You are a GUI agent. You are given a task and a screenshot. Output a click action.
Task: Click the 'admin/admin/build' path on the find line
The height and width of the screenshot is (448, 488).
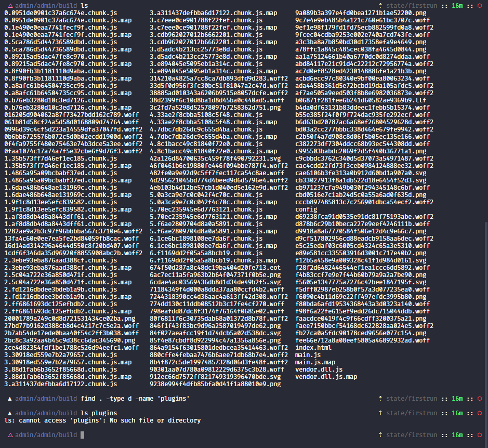pos(46,399)
